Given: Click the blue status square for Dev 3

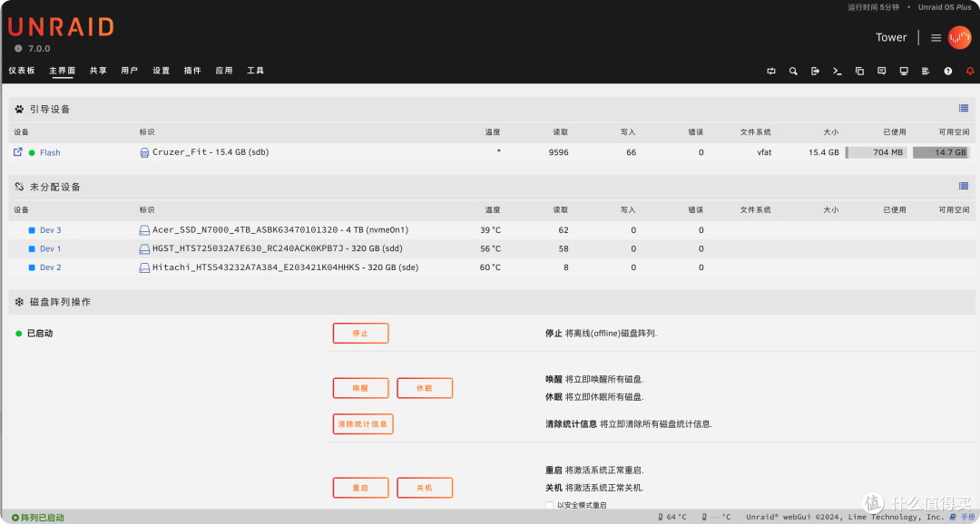Looking at the screenshot, I should (32, 230).
